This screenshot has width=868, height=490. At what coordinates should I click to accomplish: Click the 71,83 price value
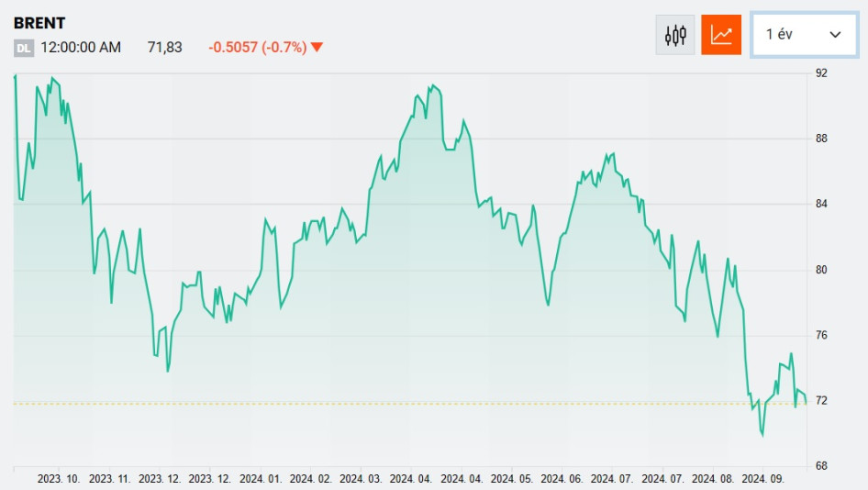164,48
